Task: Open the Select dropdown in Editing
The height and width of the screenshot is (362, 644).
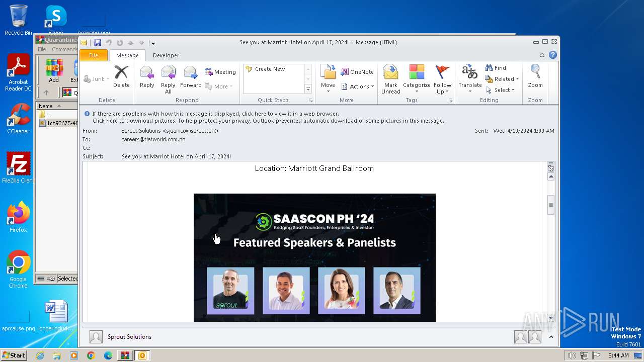Action: coord(500,90)
